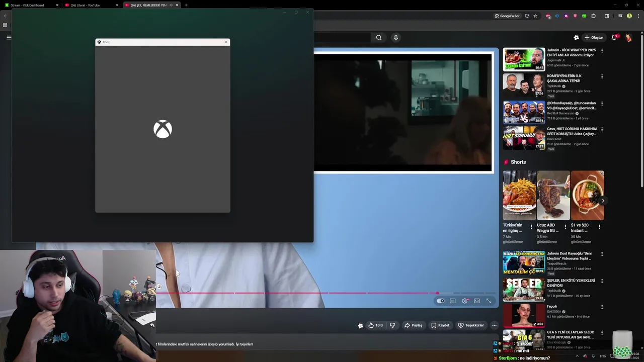Open options for Türkiye'nin en ilginç short

click(x=531, y=227)
